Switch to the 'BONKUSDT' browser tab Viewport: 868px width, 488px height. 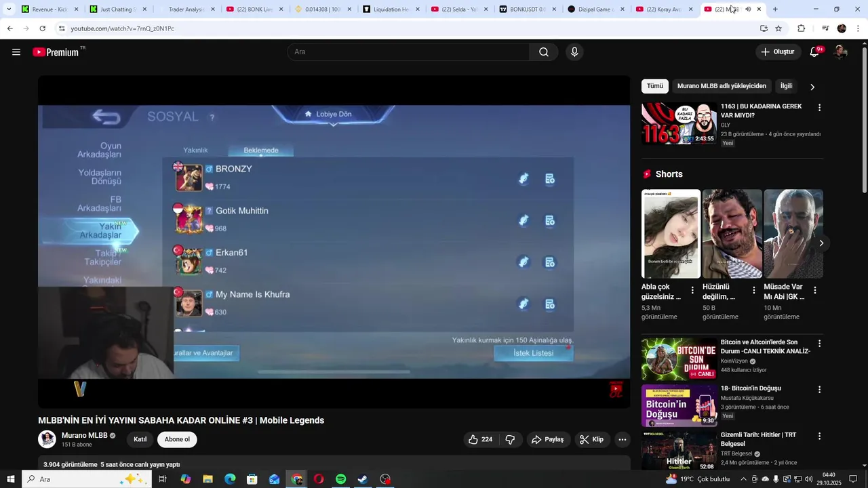(x=527, y=9)
